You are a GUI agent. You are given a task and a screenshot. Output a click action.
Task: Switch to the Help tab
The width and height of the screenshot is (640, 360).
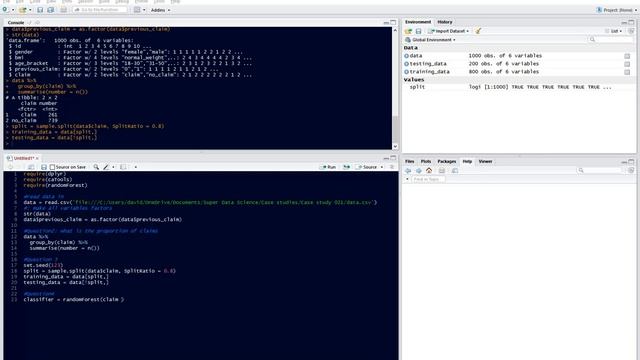pyautogui.click(x=467, y=162)
